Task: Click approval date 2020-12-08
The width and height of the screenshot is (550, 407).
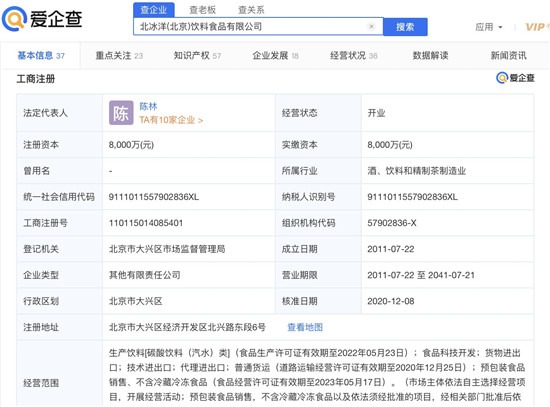Action: click(391, 301)
